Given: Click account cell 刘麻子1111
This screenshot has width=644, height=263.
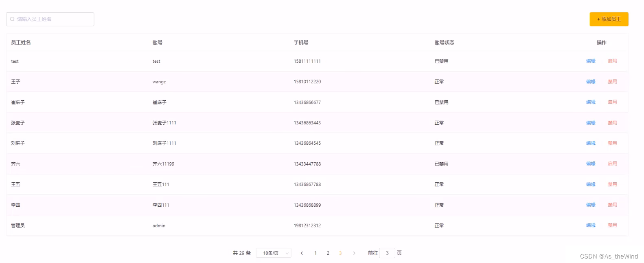Looking at the screenshot, I should click(x=164, y=143).
